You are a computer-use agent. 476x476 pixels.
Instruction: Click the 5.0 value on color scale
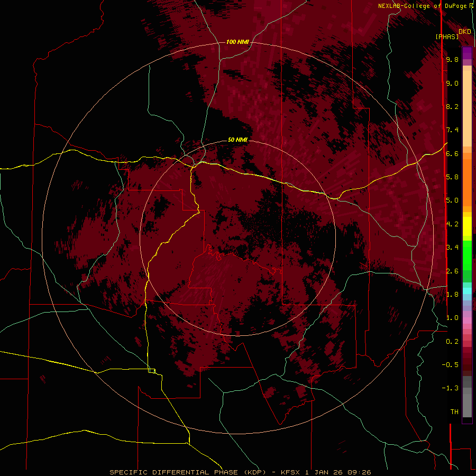click(452, 200)
